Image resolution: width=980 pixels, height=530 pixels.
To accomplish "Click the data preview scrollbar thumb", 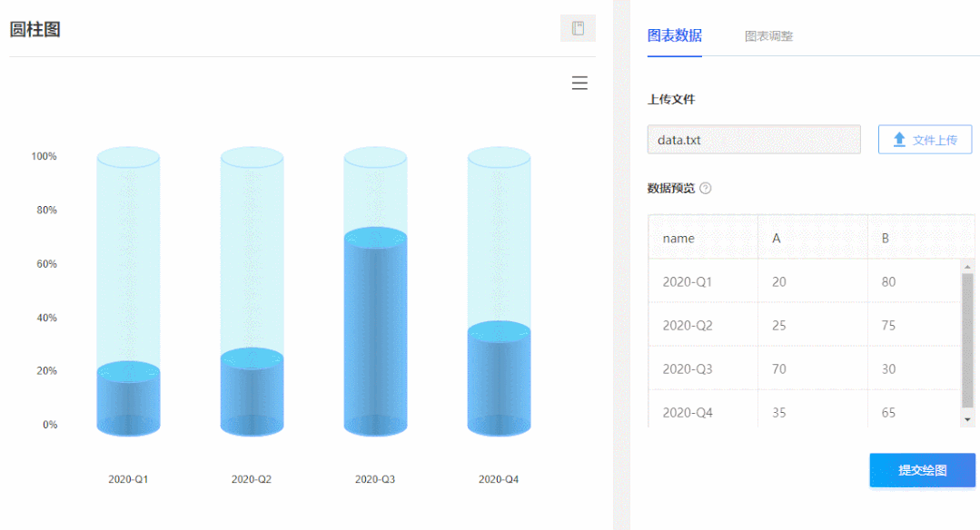I will coord(967,340).
